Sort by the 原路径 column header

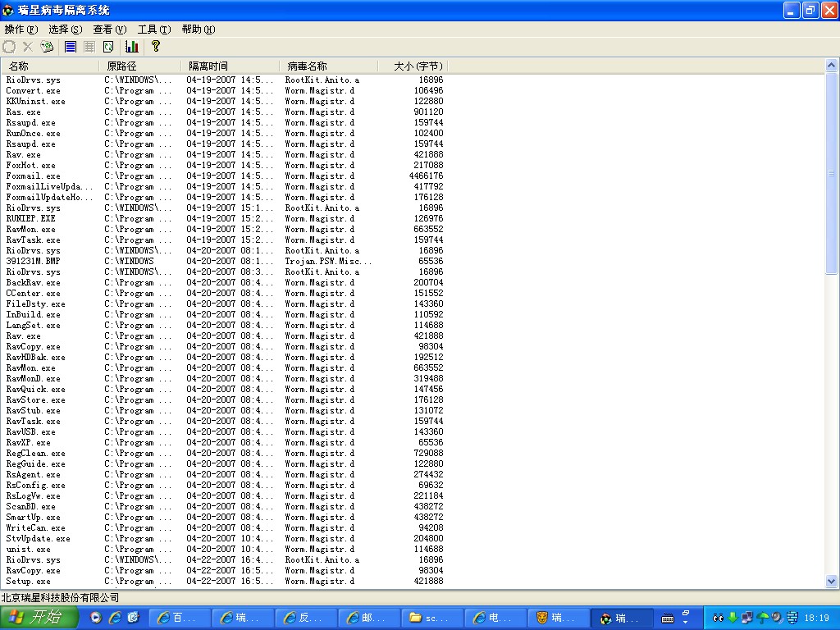click(139, 66)
